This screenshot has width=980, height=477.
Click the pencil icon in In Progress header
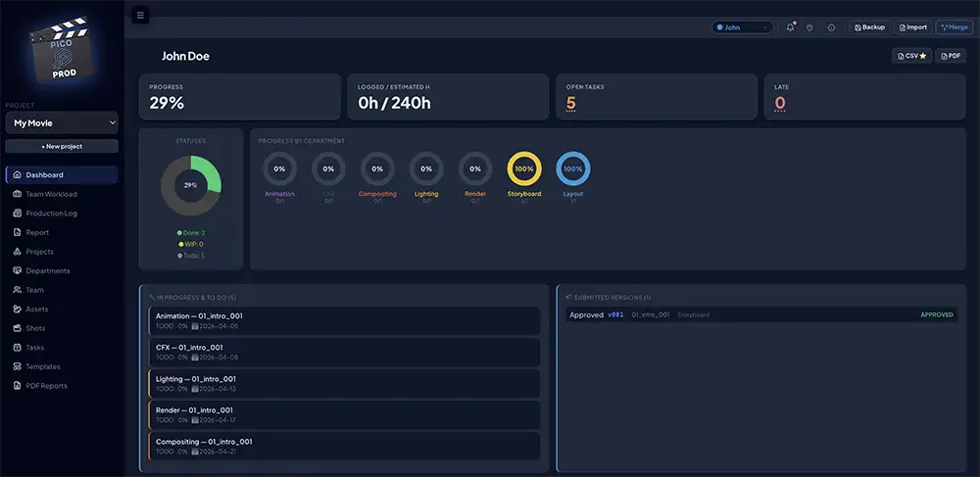152,297
